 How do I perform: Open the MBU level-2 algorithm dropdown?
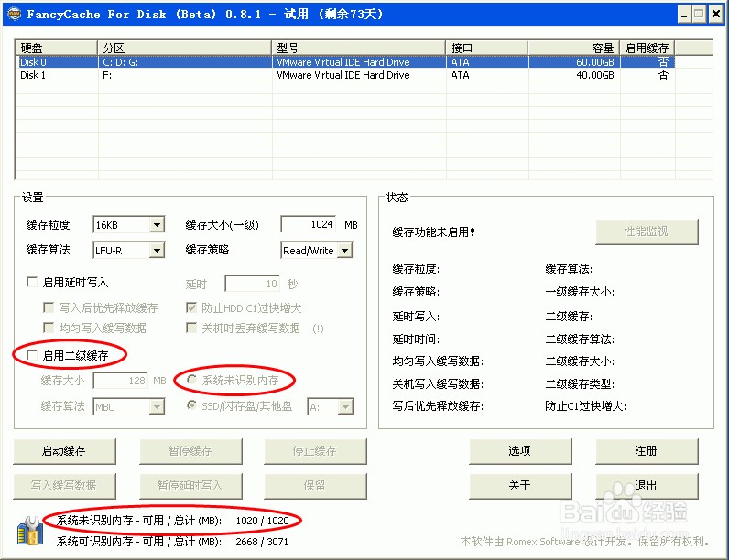(158, 407)
